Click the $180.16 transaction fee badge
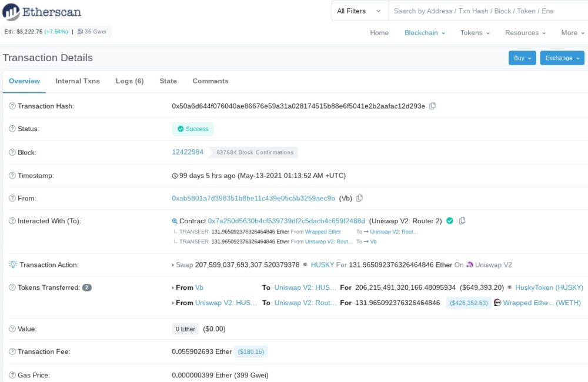Screen dimensions: 588x382 pos(251,352)
